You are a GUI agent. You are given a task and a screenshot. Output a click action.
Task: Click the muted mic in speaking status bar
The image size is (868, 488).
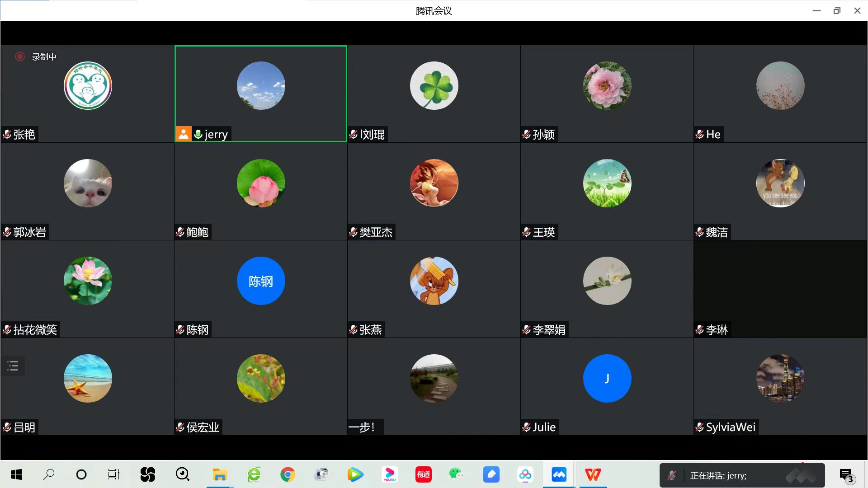672,475
